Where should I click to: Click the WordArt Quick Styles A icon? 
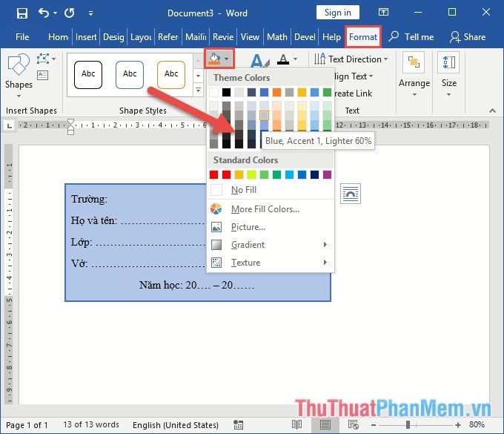point(259,60)
